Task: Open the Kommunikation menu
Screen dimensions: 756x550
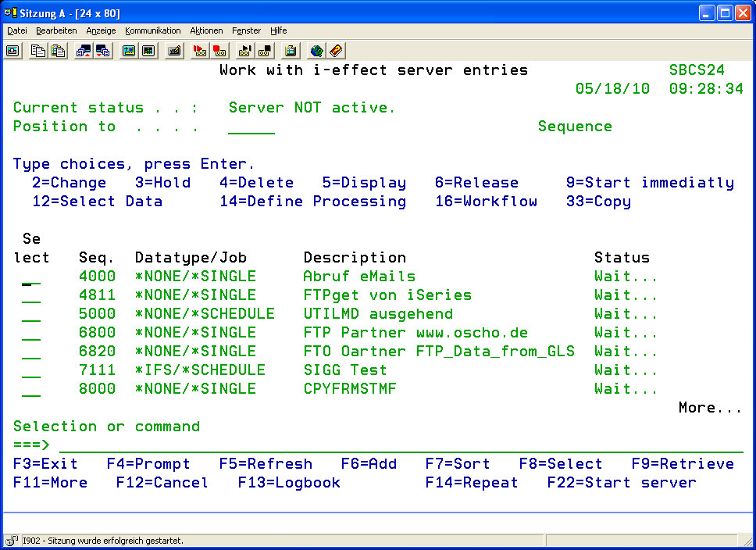Action: tap(152, 30)
